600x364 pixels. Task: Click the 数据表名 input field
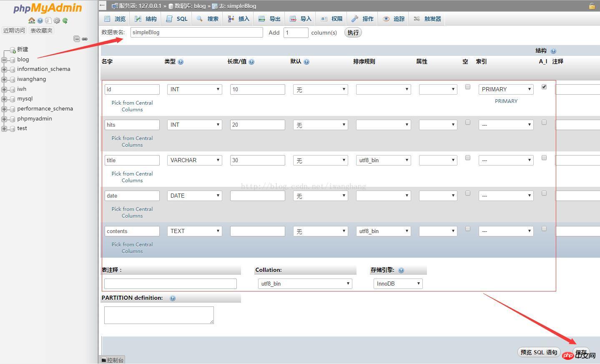point(197,33)
